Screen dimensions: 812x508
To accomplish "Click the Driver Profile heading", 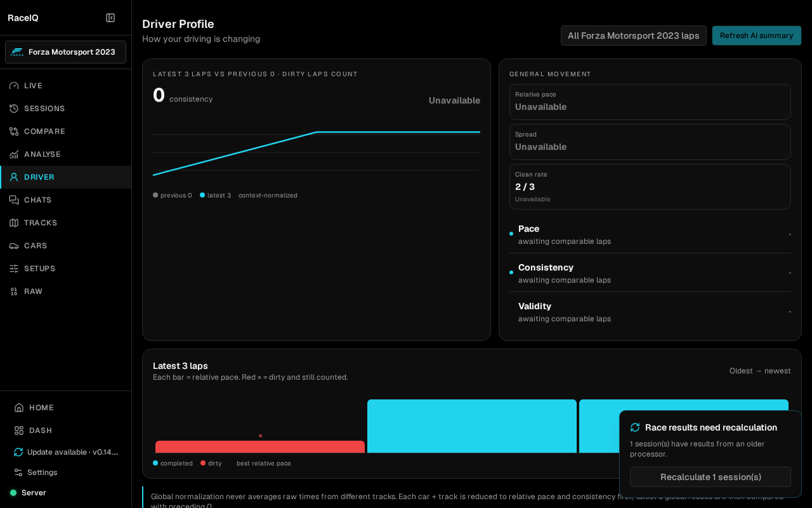I will click(178, 24).
